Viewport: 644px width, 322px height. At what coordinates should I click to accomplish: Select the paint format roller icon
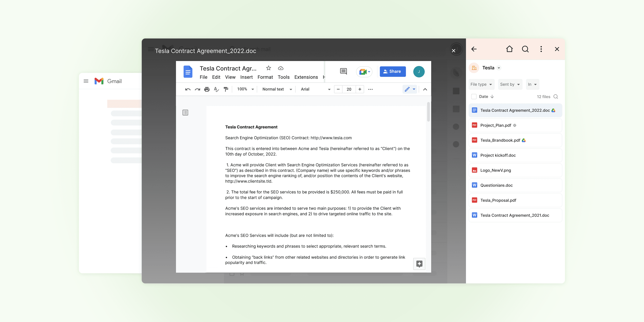226,89
